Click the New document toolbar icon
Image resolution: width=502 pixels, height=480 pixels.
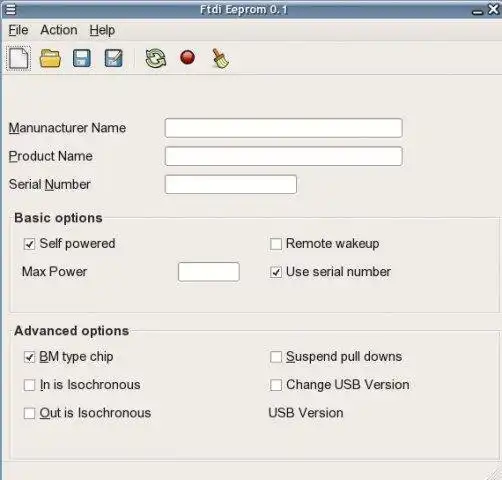(19, 58)
